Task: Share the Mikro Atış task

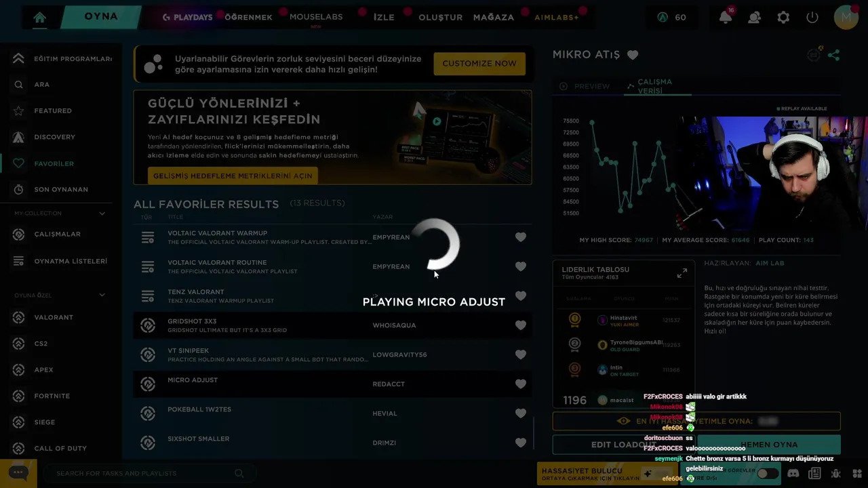Action: (834, 55)
